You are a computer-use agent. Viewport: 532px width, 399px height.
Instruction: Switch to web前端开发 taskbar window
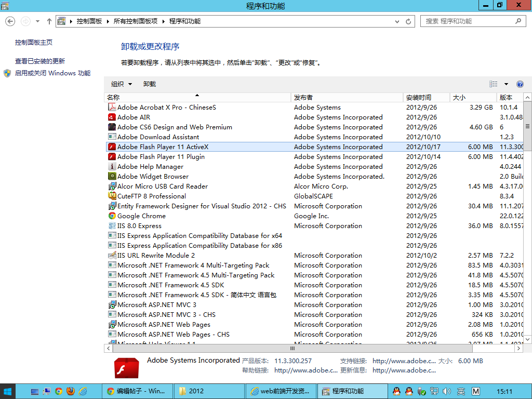(x=280, y=391)
